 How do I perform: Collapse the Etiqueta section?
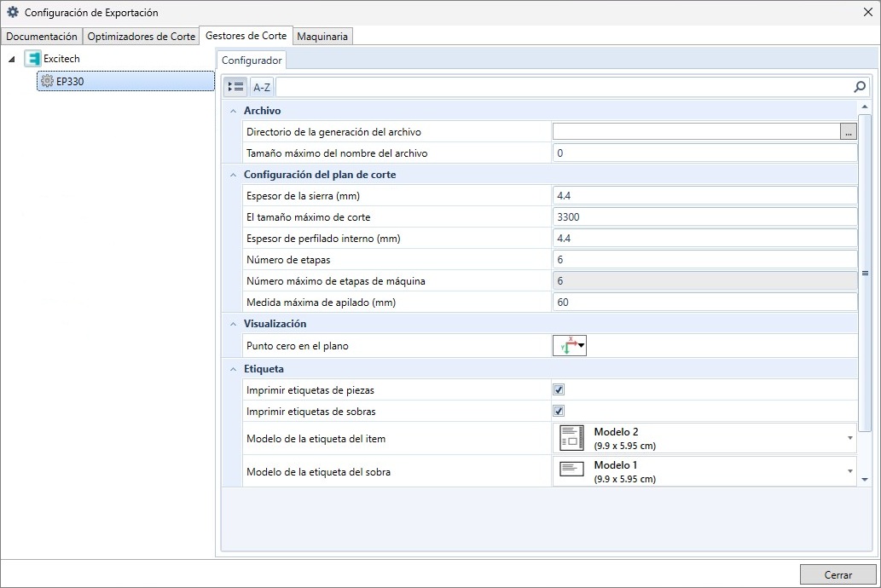(x=233, y=370)
